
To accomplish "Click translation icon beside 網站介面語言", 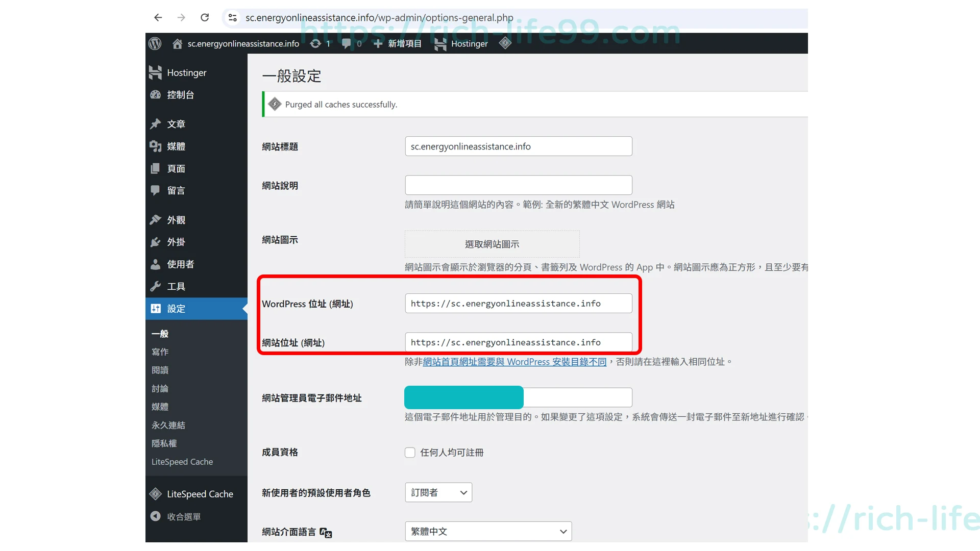I will pos(326,533).
